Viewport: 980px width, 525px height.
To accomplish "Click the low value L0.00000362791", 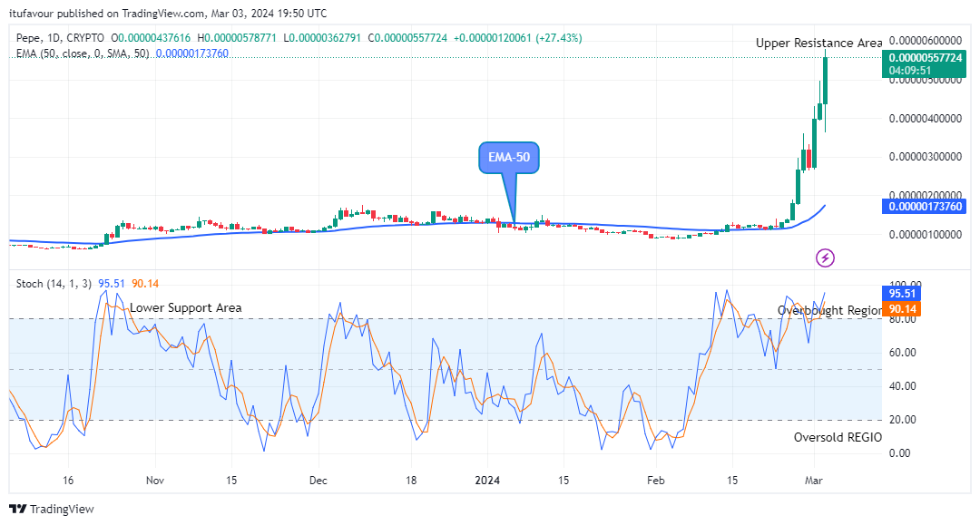I will (x=322, y=38).
